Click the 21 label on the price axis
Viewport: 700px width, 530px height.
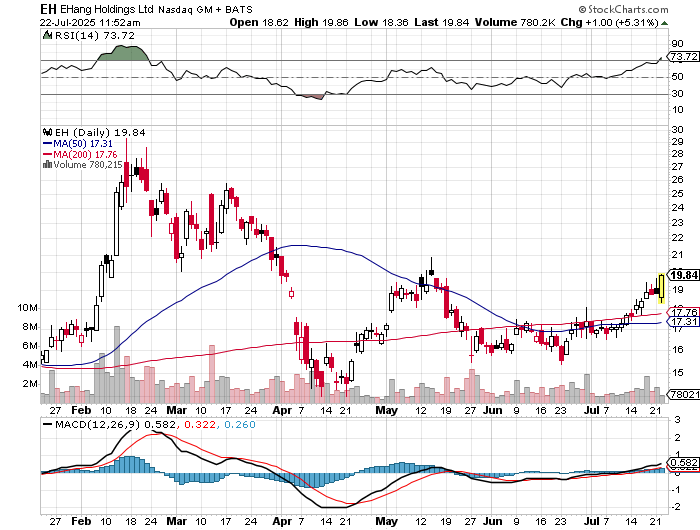coord(677,255)
